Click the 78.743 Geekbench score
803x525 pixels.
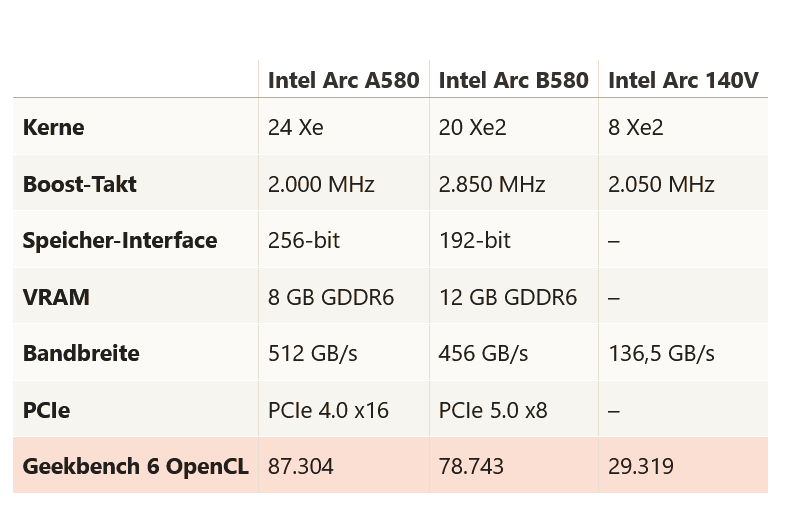click(x=471, y=466)
